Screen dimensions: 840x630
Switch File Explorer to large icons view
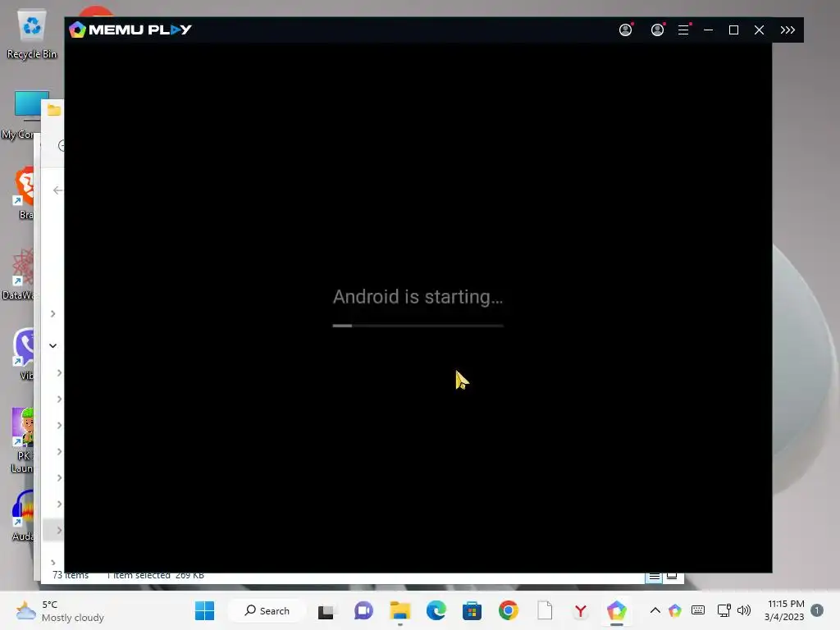672,577
